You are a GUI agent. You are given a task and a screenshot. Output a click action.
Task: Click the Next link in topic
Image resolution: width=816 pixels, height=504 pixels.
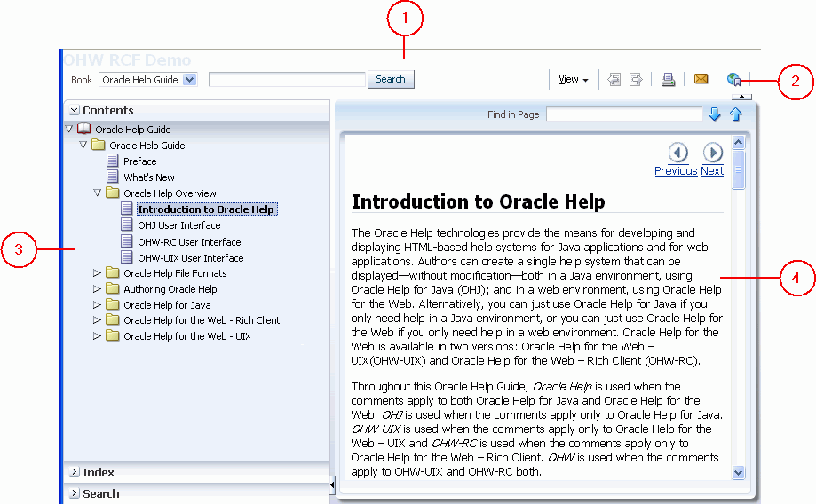coord(712,171)
